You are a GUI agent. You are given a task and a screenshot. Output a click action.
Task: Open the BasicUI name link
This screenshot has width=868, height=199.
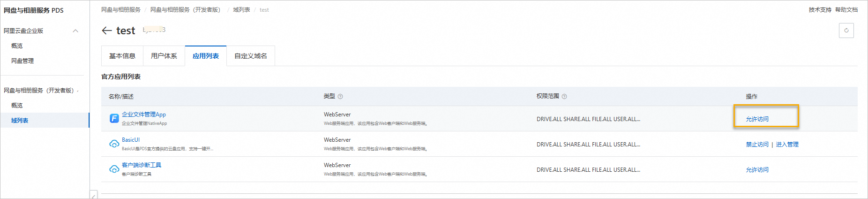pyautogui.click(x=131, y=139)
